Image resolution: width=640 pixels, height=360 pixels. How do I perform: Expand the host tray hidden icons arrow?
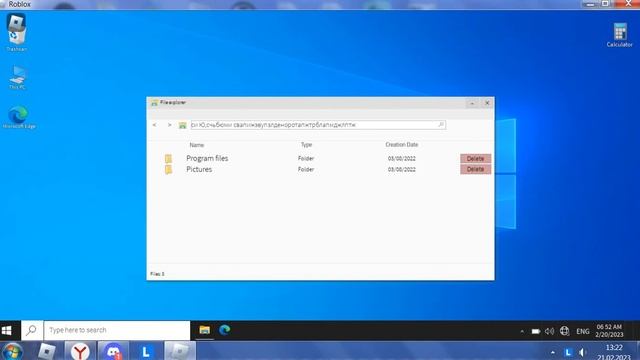(553, 352)
